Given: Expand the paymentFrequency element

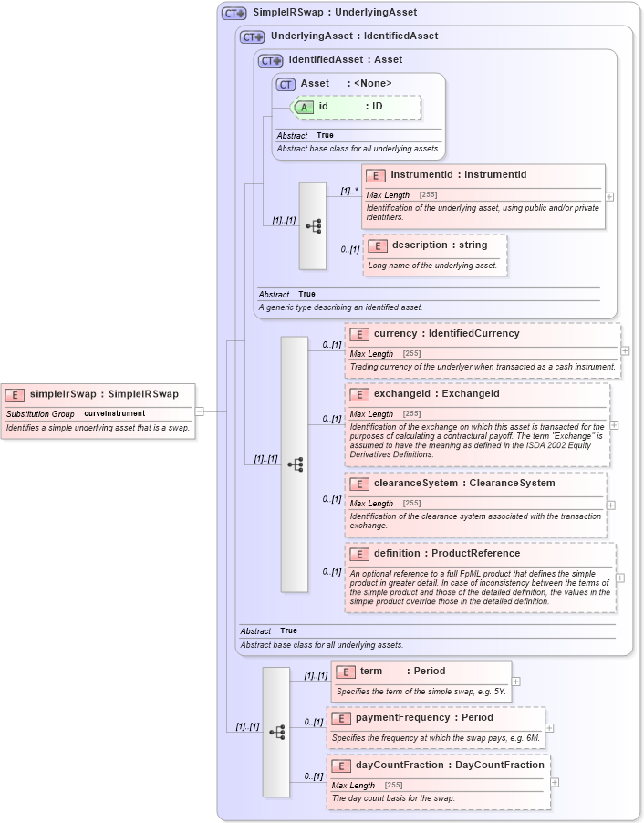Looking at the screenshot, I should point(549,728).
